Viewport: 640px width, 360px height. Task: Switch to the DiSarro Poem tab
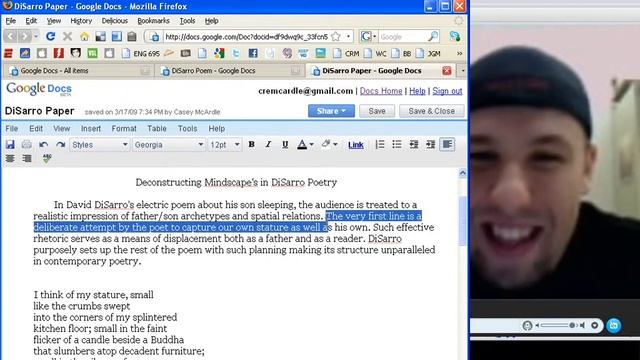tap(229, 71)
